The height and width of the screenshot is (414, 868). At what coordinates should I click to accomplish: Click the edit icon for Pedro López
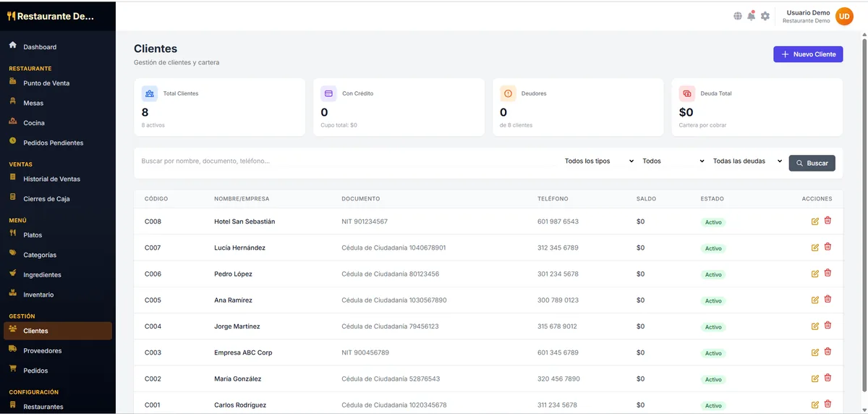pyautogui.click(x=815, y=274)
